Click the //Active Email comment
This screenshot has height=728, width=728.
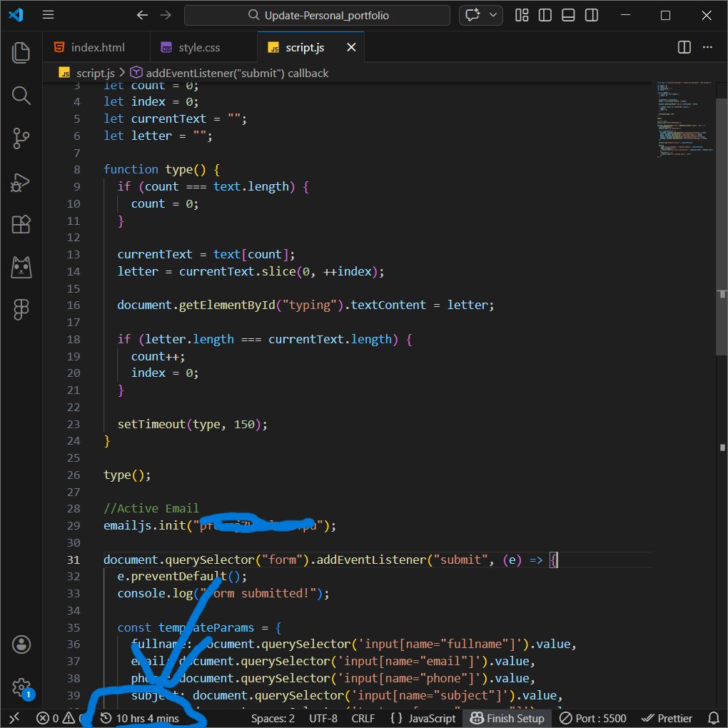tap(151, 508)
